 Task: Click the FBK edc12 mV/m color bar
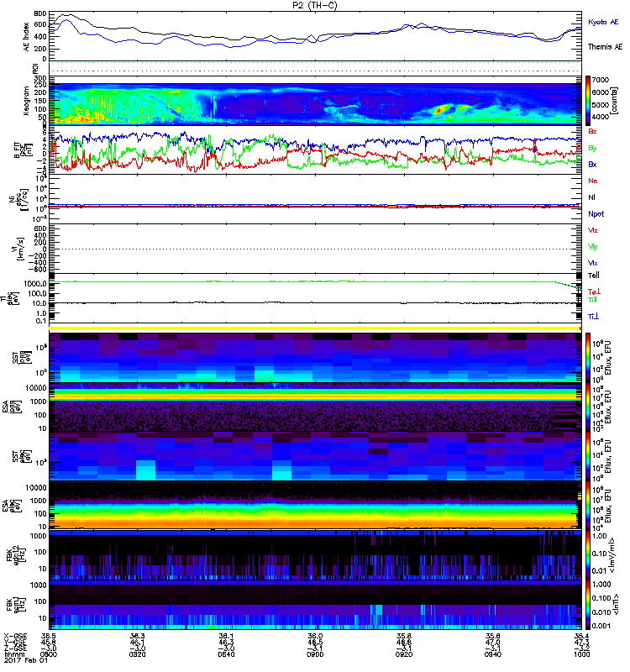(x=588, y=555)
